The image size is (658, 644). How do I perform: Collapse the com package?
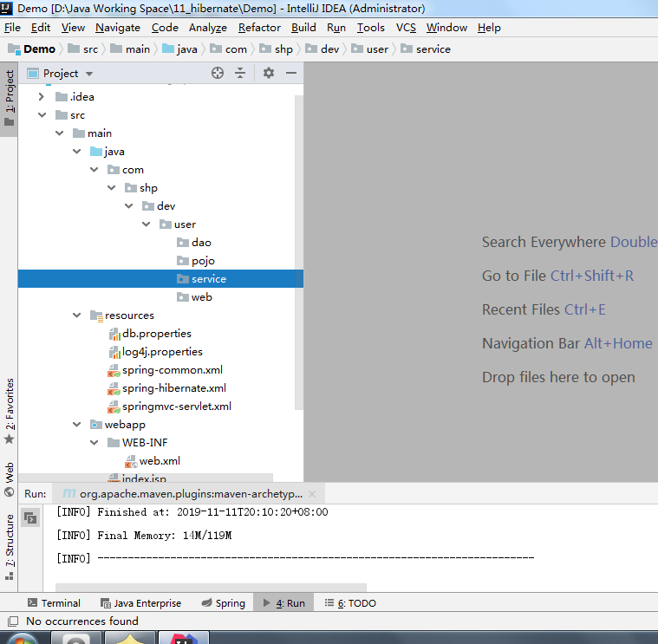pyautogui.click(x=94, y=170)
